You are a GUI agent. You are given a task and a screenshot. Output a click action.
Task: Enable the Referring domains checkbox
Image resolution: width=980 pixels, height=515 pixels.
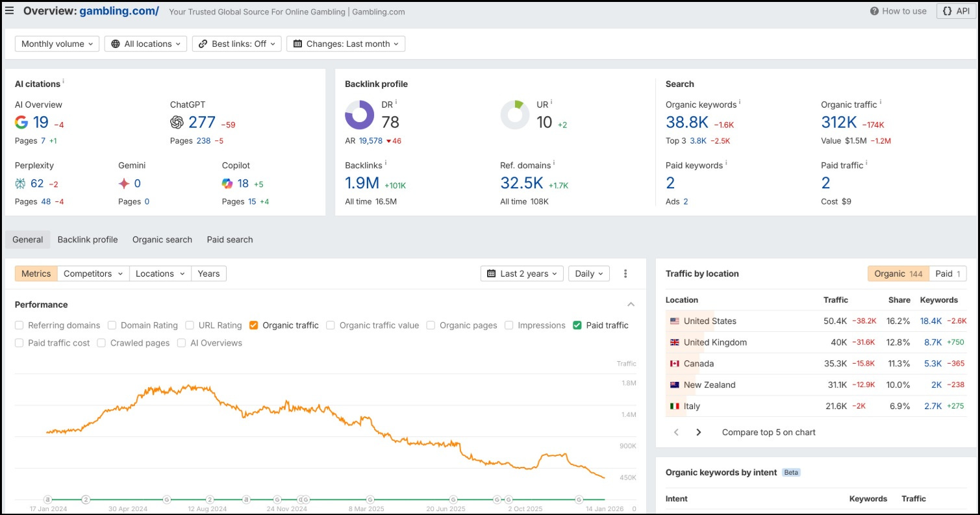19,325
